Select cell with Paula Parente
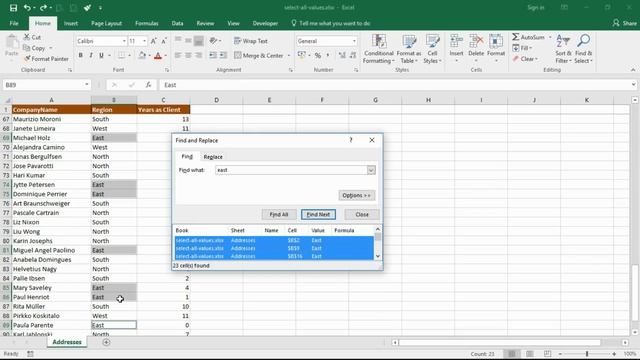The image size is (640, 360). pyautogui.click(x=51, y=325)
